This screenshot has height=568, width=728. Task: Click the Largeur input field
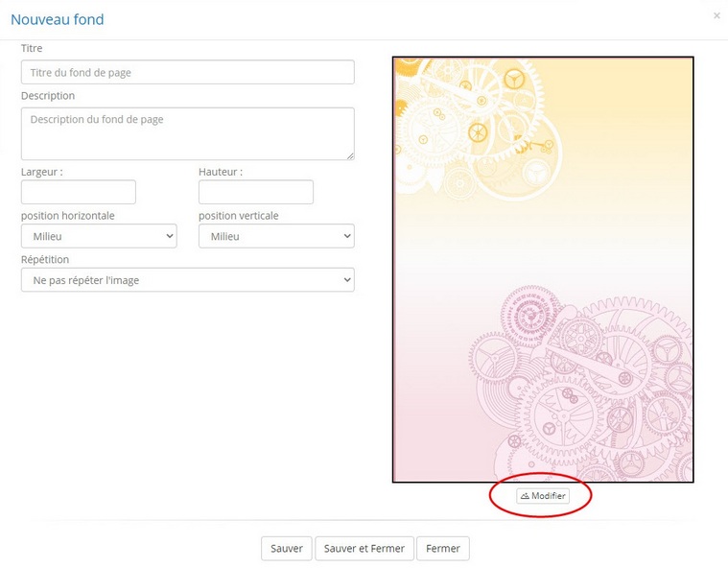click(x=79, y=192)
